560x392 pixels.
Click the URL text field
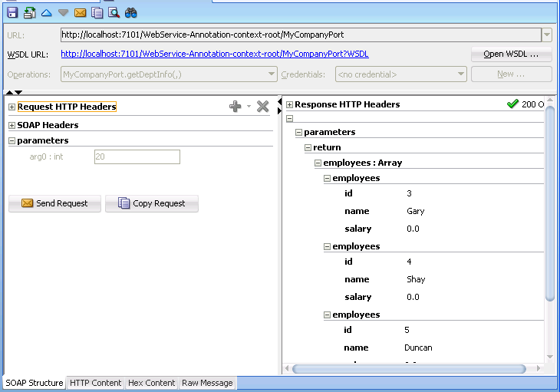coord(301,35)
